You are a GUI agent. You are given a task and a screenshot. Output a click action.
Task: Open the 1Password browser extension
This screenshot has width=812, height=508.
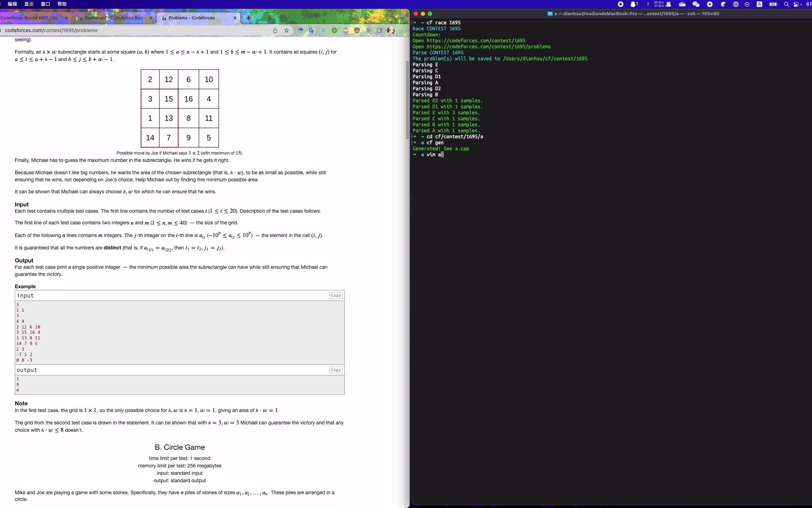pos(323,30)
